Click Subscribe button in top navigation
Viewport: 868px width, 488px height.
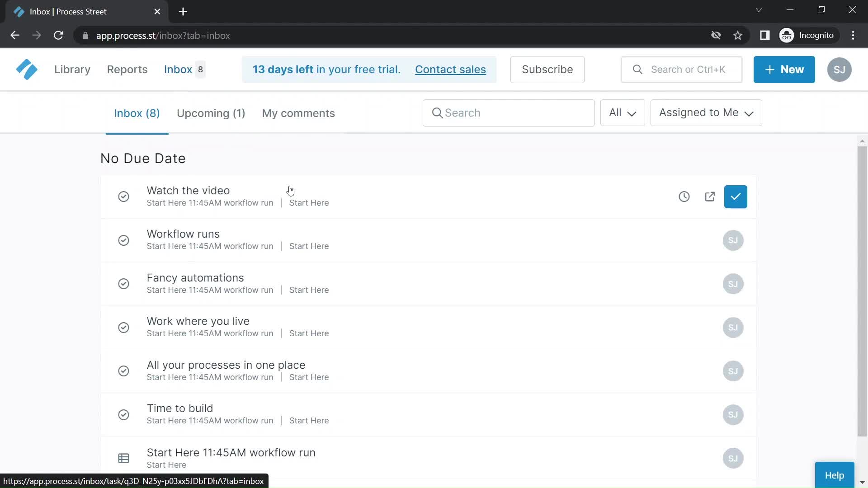pos(547,69)
